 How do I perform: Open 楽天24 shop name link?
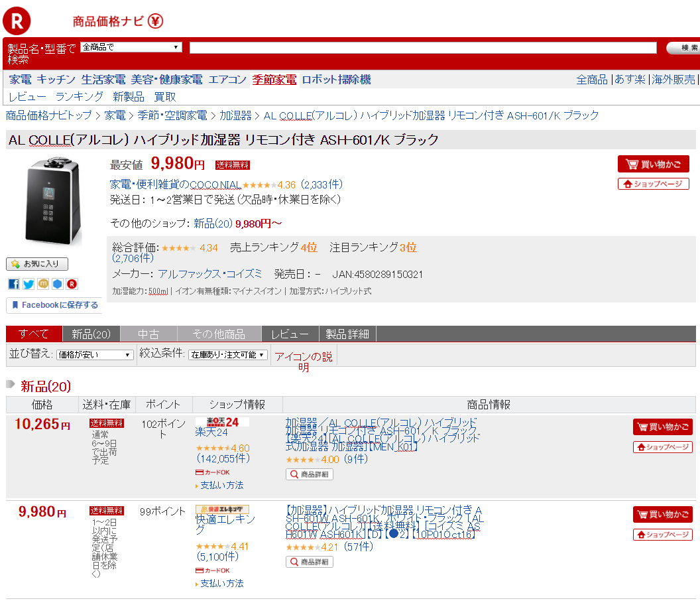point(211,432)
